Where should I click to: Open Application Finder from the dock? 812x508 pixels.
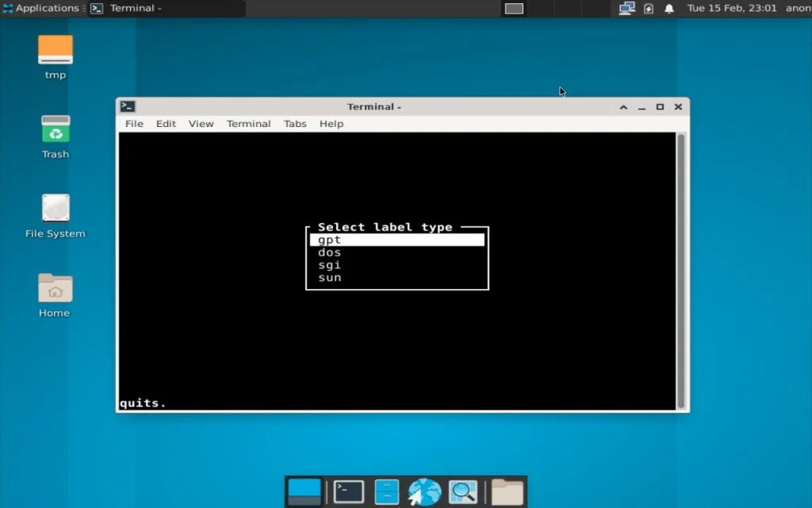coord(463,491)
